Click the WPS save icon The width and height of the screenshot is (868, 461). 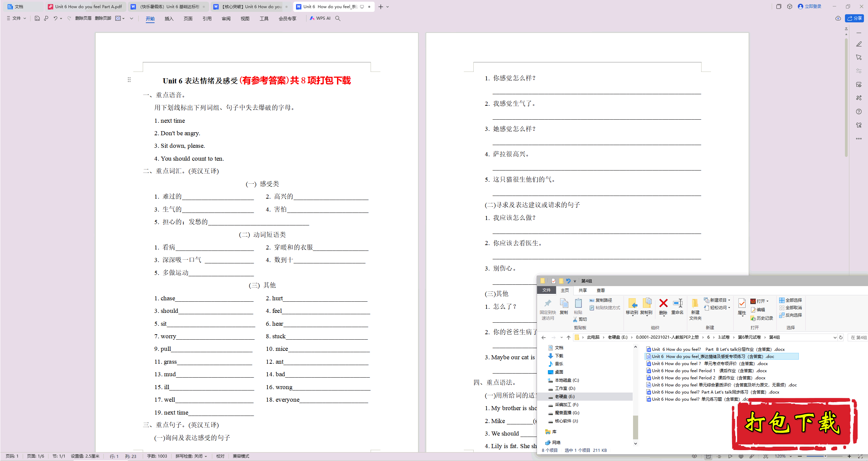coord(37,18)
